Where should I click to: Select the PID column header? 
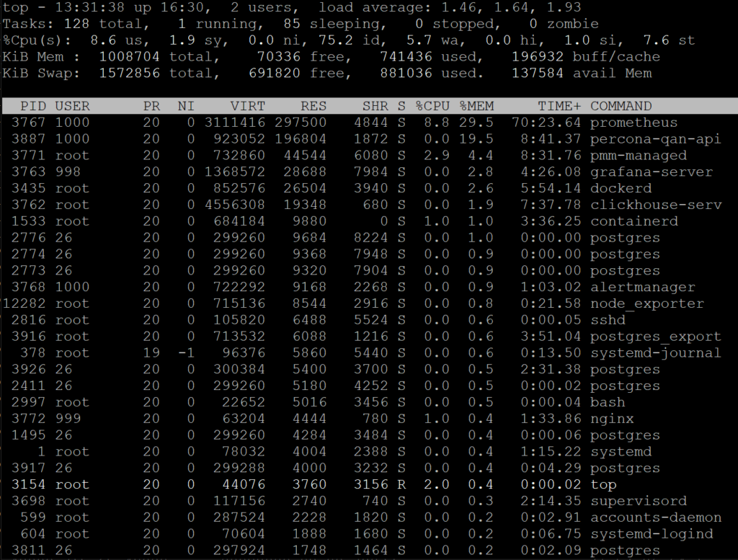click(x=33, y=106)
